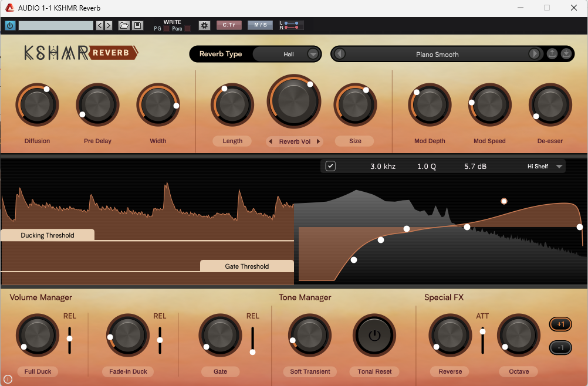Select the Gate Threshold handle
This screenshot has height=386, width=588.
[246, 266]
